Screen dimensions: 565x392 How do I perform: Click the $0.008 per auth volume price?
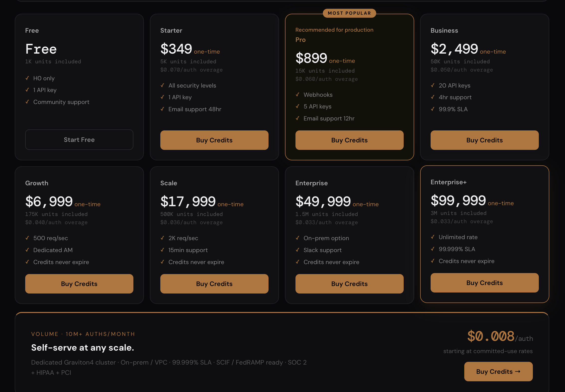pyautogui.click(x=491, y=336)
